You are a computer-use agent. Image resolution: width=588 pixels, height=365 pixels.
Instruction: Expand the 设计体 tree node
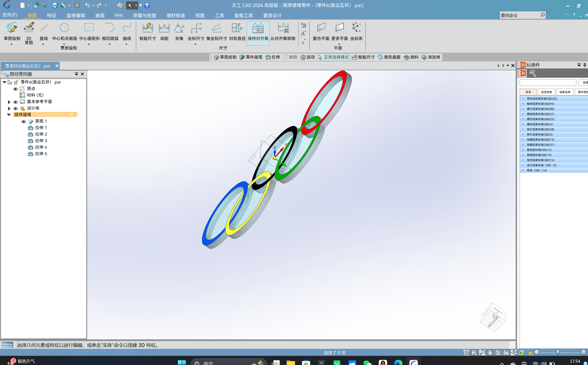click(9, 108)
